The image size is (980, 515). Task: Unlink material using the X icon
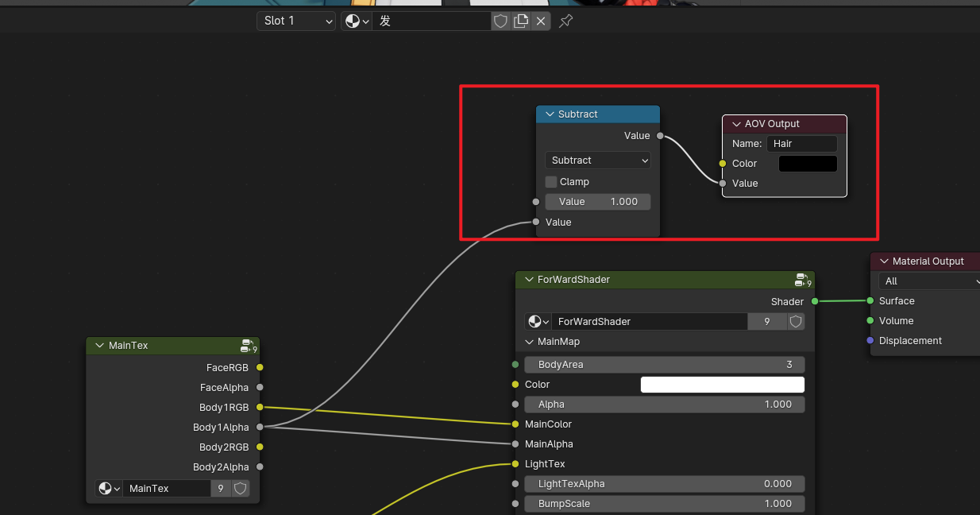(x=541, y=21)
